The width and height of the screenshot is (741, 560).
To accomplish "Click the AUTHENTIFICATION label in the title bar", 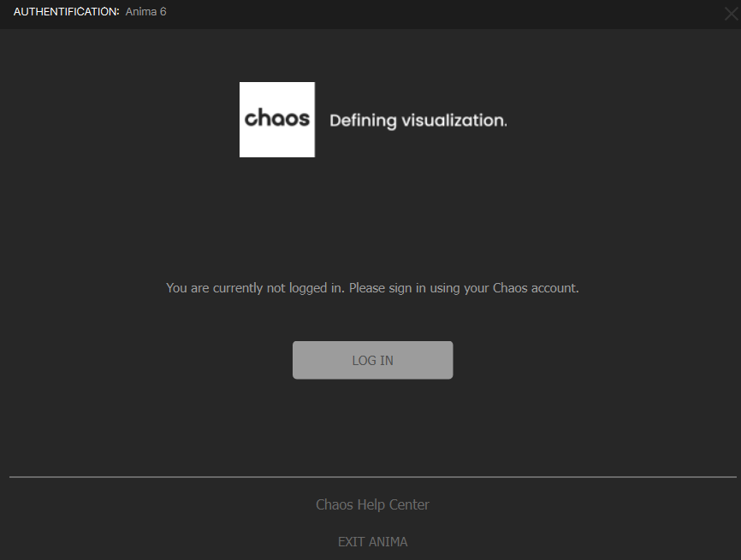I will click(x=66, y=12).
